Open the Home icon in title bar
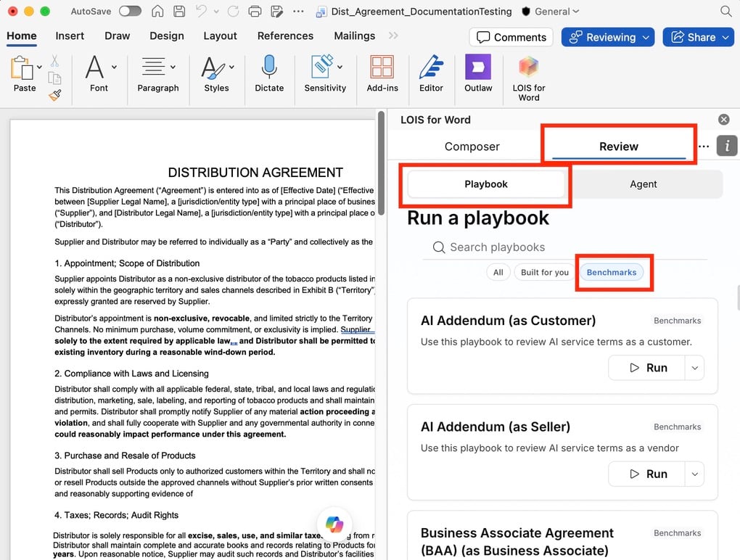The width and height of the screenshot is (740, 560). pyautogui.click(x=157, y=11)
